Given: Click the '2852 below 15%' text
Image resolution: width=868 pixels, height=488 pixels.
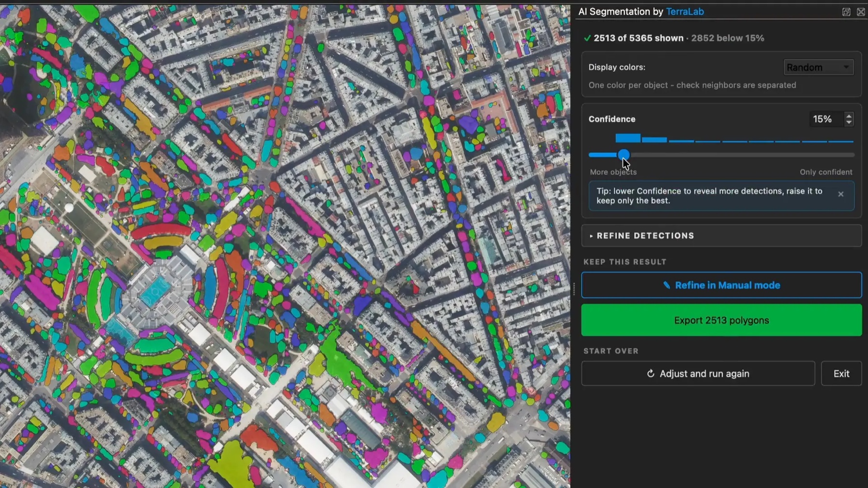Looking at the screenshot, I should [728, 38].
